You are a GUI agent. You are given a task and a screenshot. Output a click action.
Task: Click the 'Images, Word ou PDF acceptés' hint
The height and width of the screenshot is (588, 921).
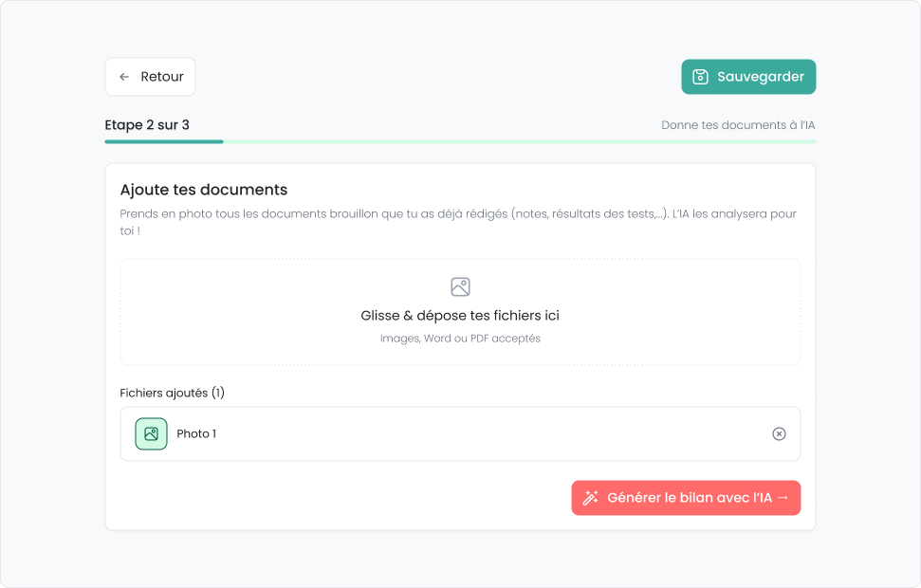tap(460, 339)
